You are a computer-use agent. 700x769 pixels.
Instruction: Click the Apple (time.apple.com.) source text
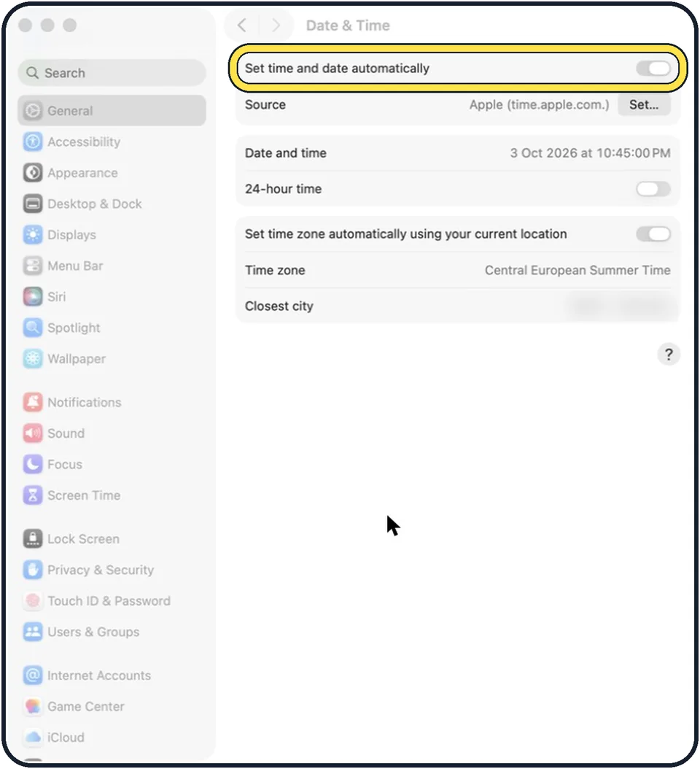pyautogui.click(x=539, y=104)
